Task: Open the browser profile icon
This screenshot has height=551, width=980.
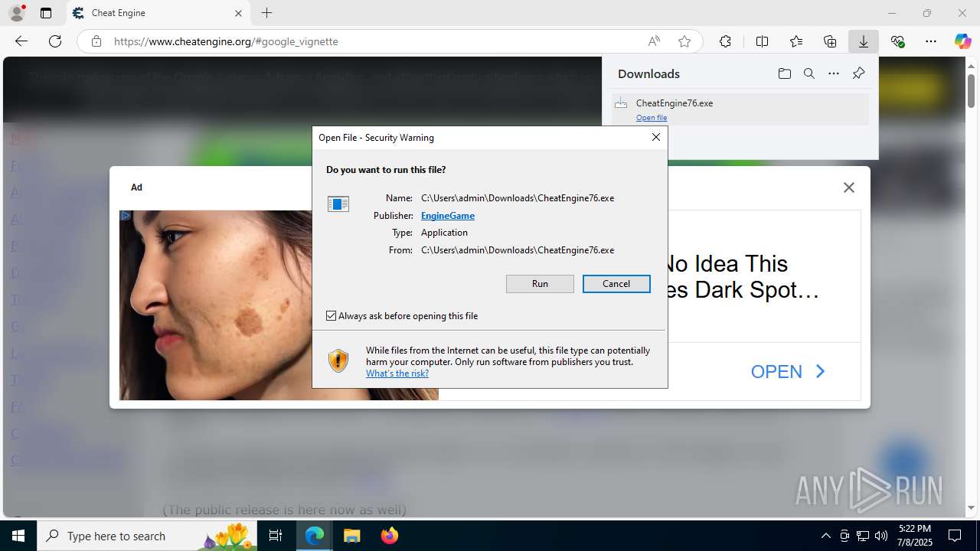Action: click(17, 13)
